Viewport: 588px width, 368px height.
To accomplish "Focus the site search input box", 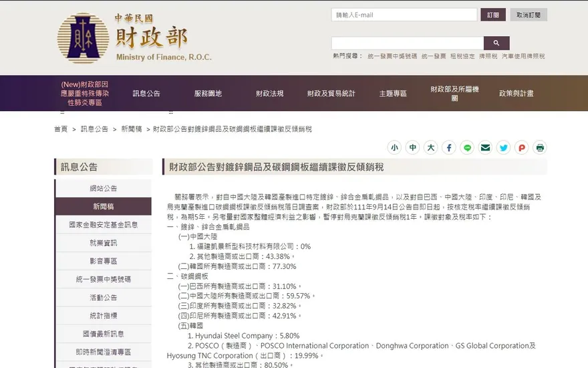I will (x=407, y=43).
